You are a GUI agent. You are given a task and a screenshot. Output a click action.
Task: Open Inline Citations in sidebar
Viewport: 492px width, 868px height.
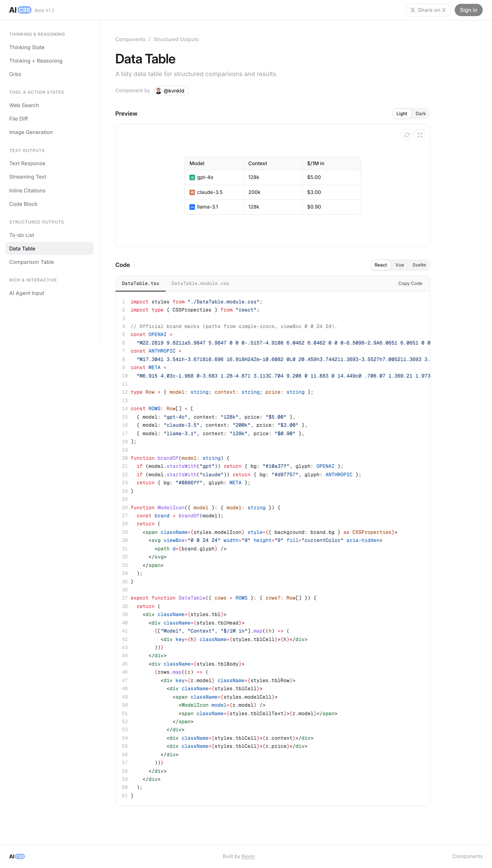(49, 191)
